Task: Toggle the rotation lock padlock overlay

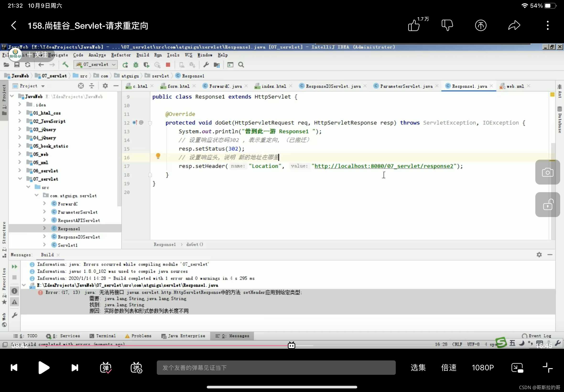Action: coord(548,204)
